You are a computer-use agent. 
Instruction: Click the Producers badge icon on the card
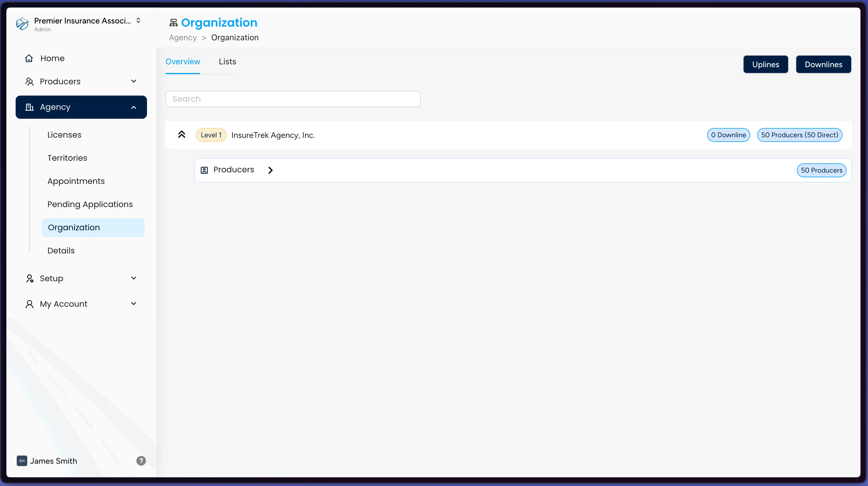click(204, 170)
